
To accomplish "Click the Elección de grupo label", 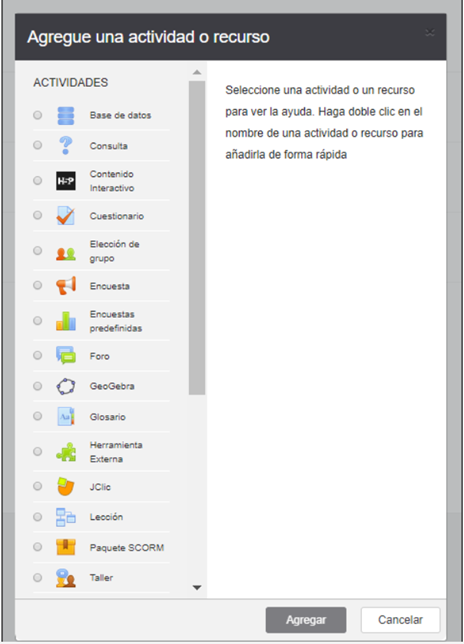I will click(115, 251).
